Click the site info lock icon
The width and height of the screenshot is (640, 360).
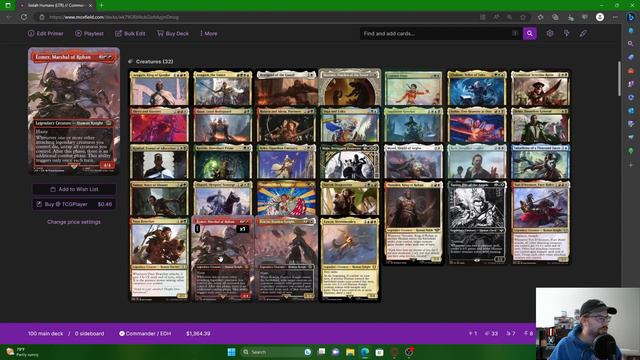point(42,17)
